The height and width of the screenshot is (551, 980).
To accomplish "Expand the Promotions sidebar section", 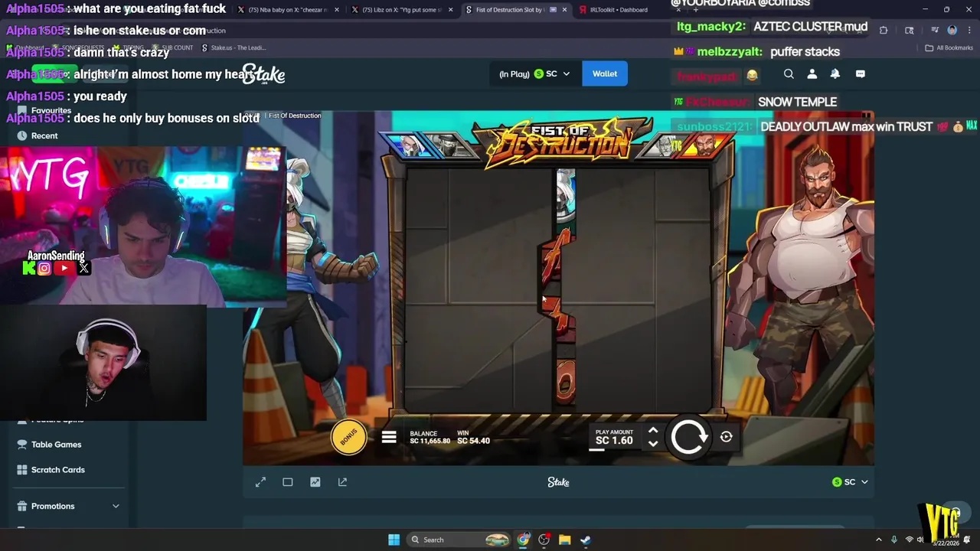I will point(68,507).
